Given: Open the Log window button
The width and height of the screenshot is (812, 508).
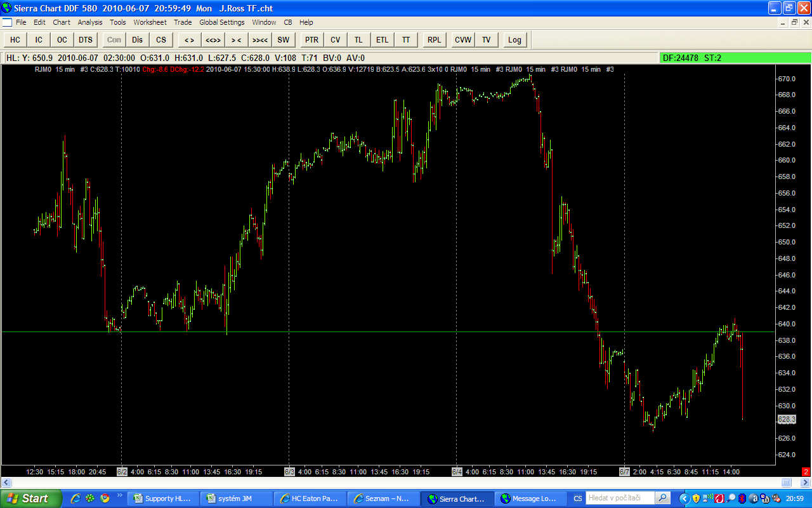Looking at the screenshot, I should point(514,39).
